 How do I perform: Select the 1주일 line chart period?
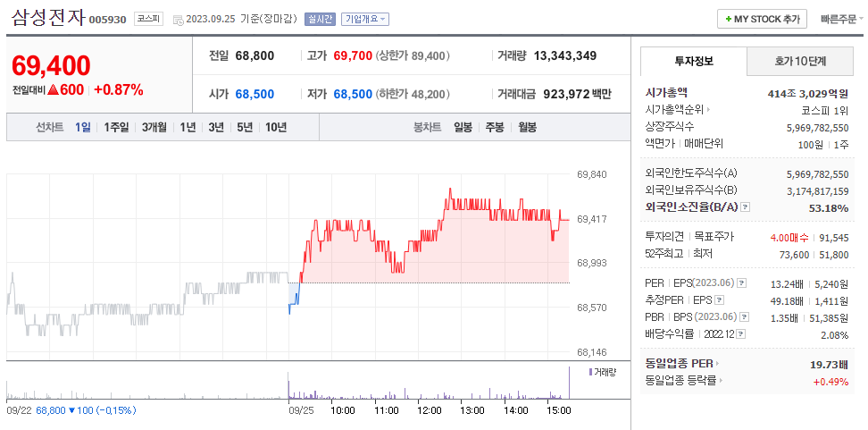tap(116, 128)
